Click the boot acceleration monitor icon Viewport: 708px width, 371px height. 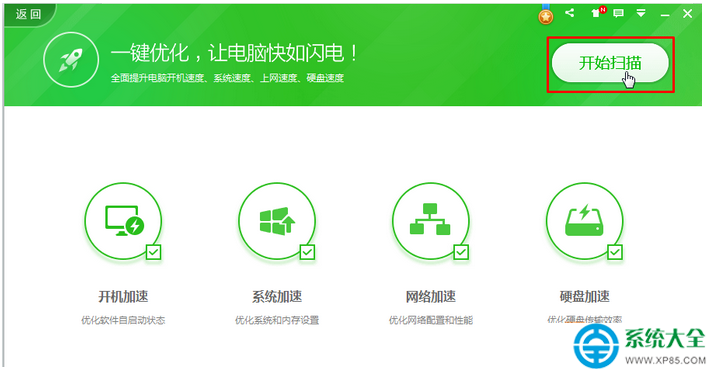pyautogui.click(x=123, y=221)
